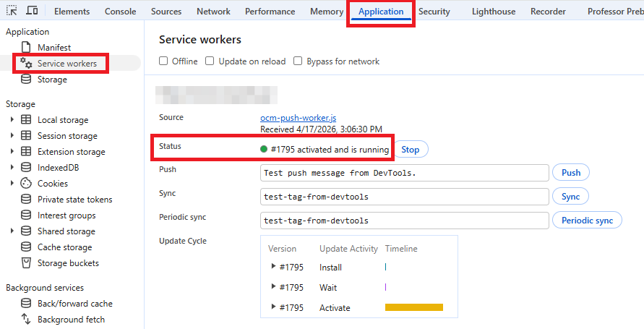Click the yellow Activate timeline bar
Screen dimensions: 644x329
click(x=414, y=307)
